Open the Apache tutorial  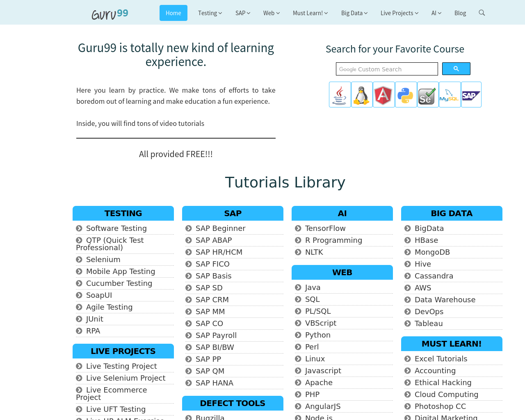point(319,383)
